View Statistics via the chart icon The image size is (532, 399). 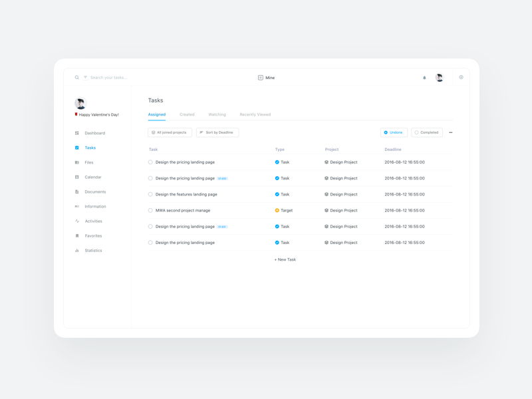(x=77, y=250)
